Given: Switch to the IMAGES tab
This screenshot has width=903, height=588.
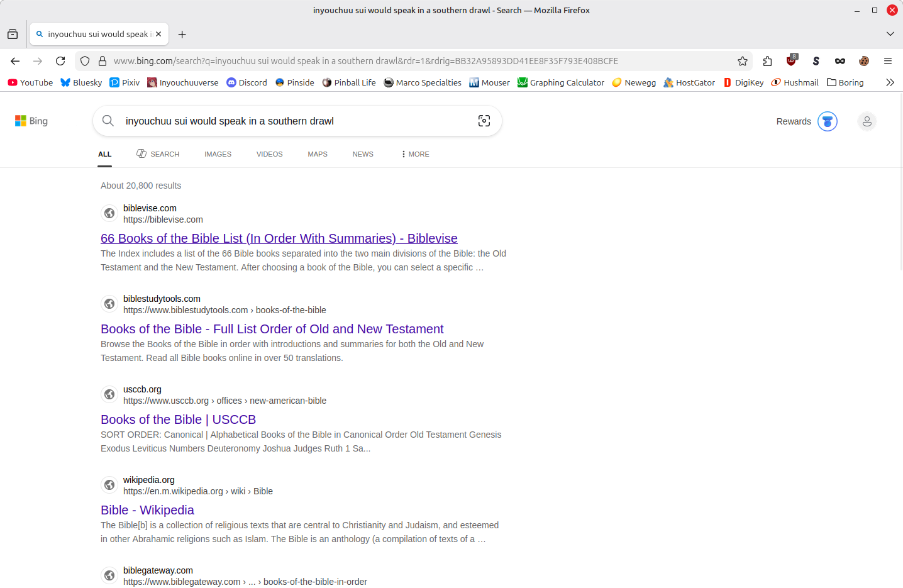Looking at the screenshot, I should 218,154.
